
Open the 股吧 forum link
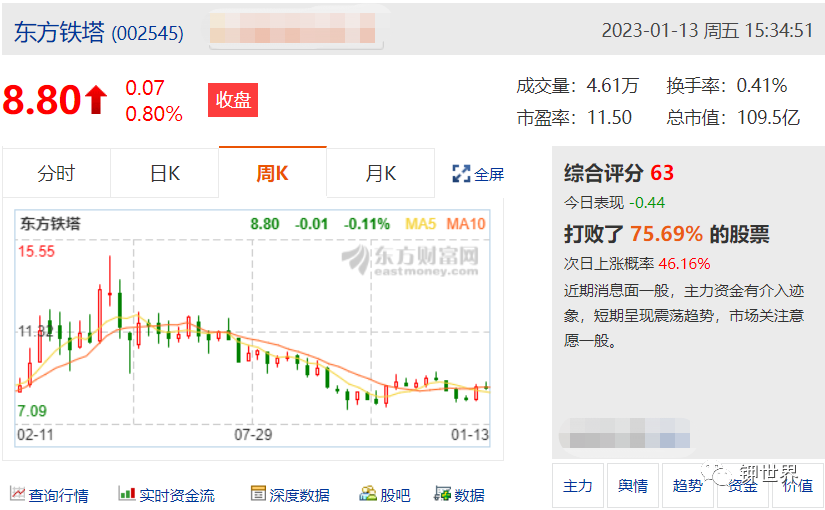click(x=395, y=495)
